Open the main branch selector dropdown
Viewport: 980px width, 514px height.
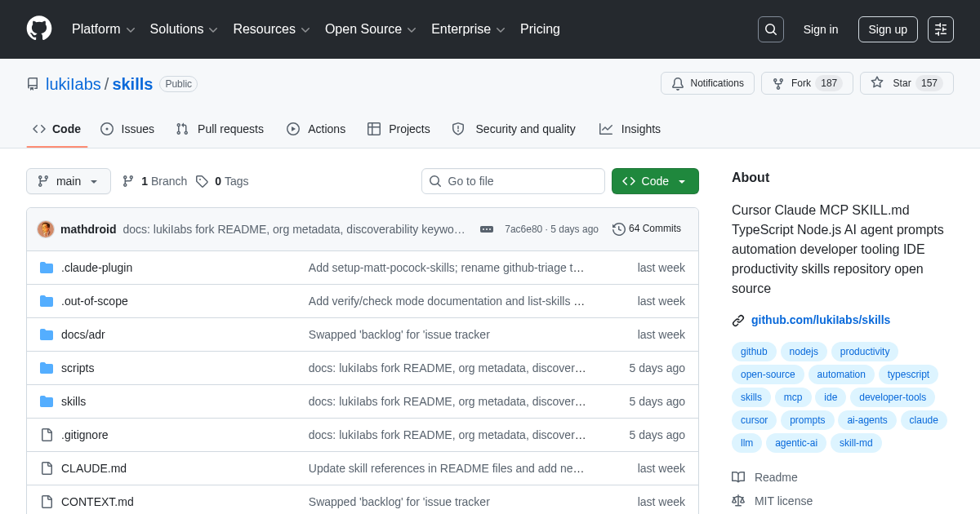(x=69, y=181)
